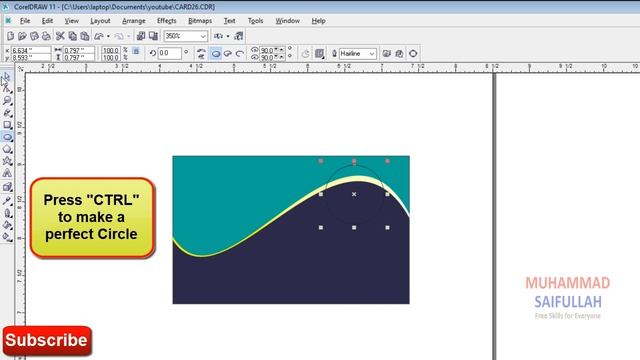Expand the Redo history dropdown arrow
The image size is (640, 360).
pyautogui.click(x=129, y=36)
